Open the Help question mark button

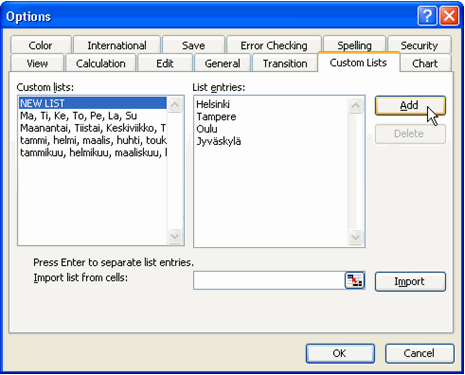click(427, 16)
